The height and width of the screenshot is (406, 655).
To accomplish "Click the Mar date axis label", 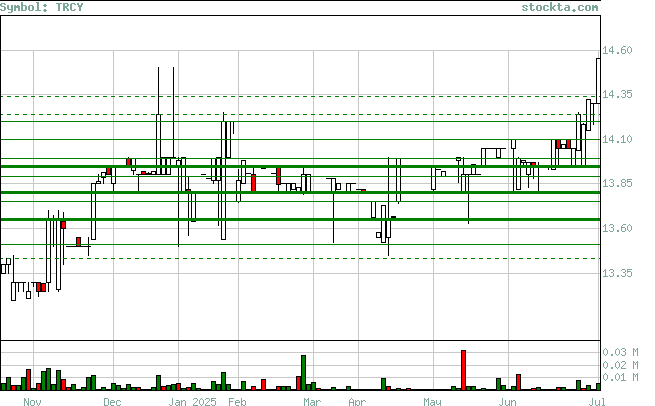I will pos(312,401).
